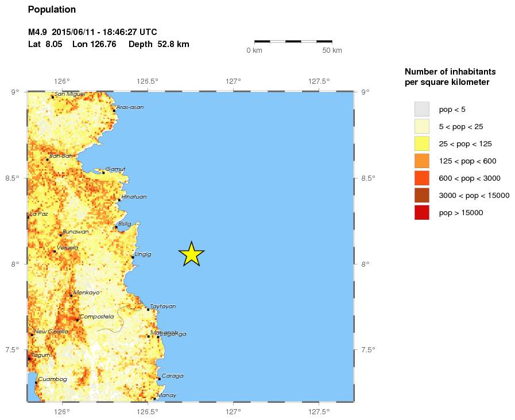
Task: Click the yellow '25 < pop < 125' swatch
Action: (422, 143)
